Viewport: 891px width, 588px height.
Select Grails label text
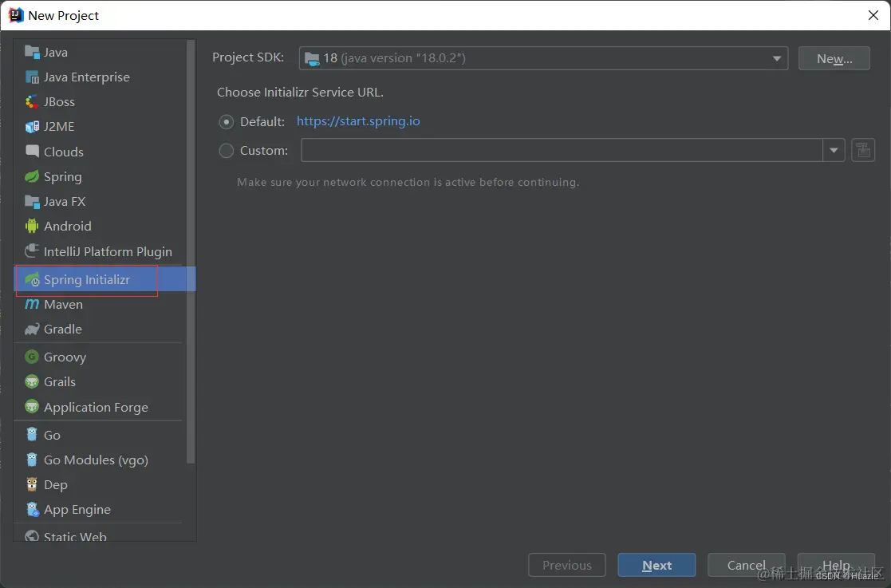pos(60,382)
